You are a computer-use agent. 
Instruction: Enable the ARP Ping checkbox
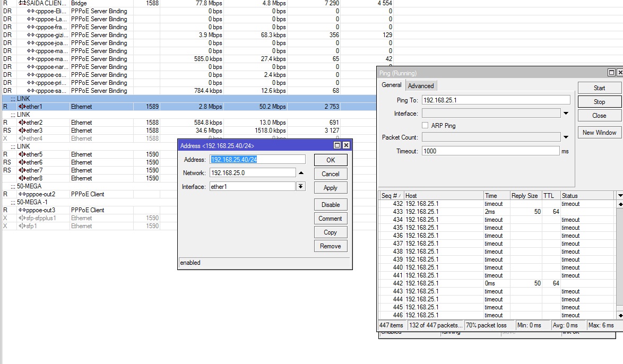[425, 125]
